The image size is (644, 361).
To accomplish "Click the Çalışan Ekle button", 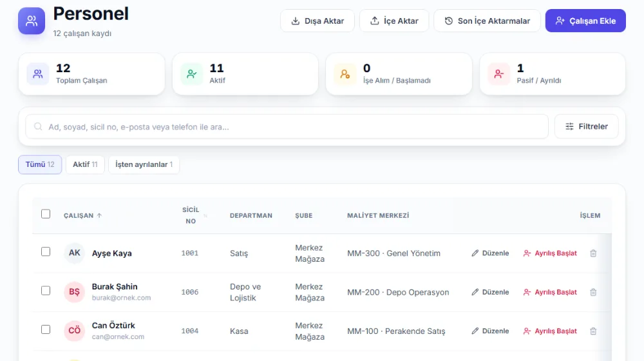I will (x=585, y=21).
